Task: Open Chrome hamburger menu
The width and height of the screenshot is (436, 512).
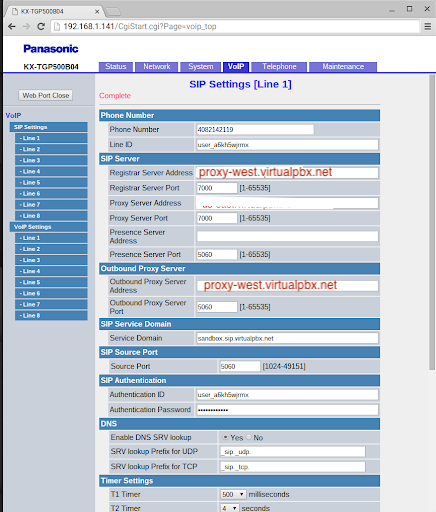Action: click(x=428, y=26)
